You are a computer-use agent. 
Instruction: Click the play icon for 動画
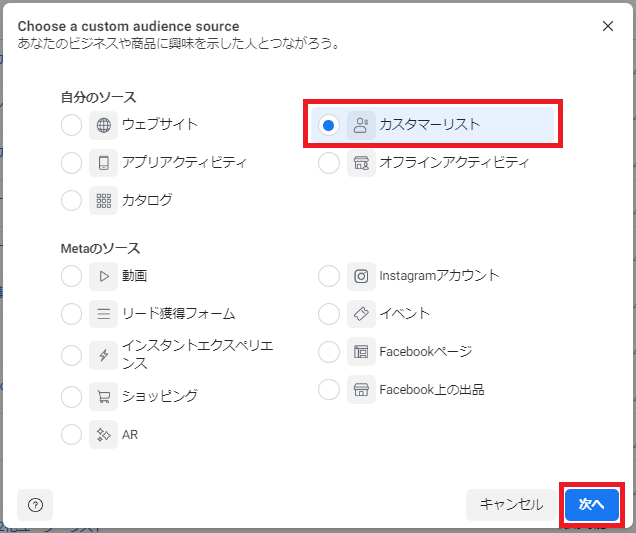point(103,275)
